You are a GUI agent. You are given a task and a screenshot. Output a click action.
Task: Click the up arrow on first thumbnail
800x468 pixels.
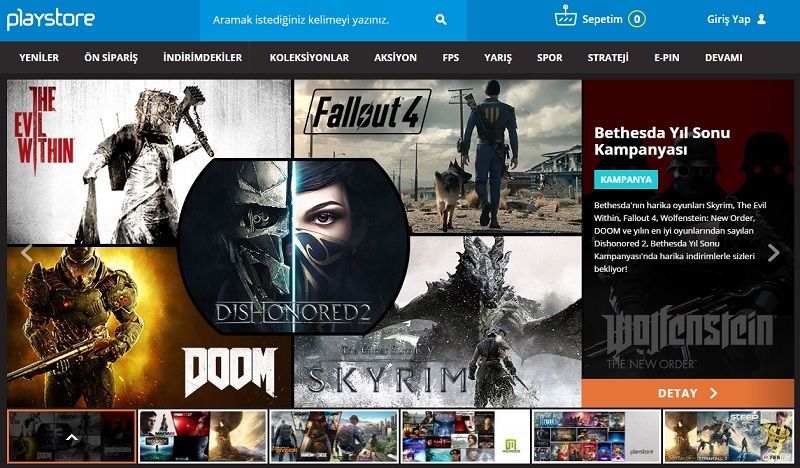[x=72, y=437]
